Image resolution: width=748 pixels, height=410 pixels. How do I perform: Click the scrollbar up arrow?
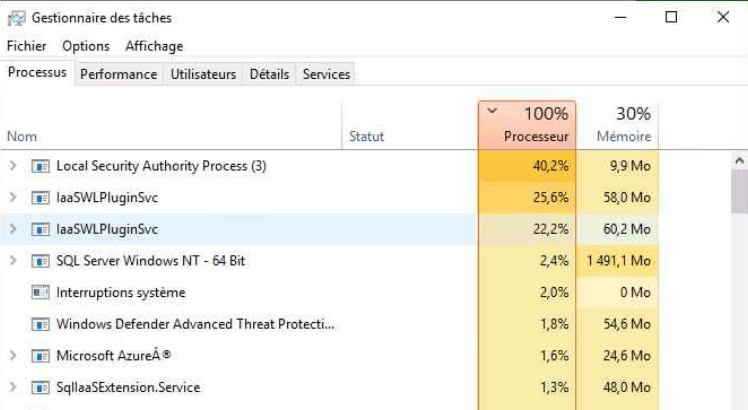click(x=740, y=160)
